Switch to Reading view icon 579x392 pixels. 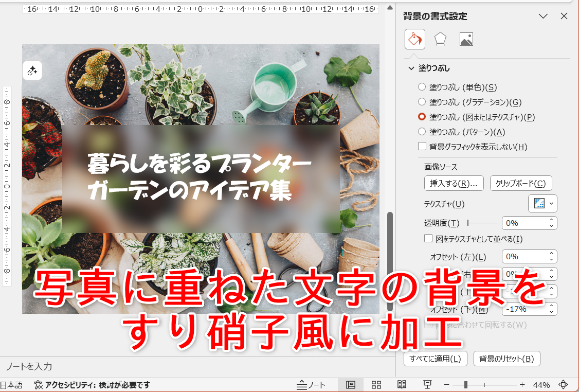402,384
